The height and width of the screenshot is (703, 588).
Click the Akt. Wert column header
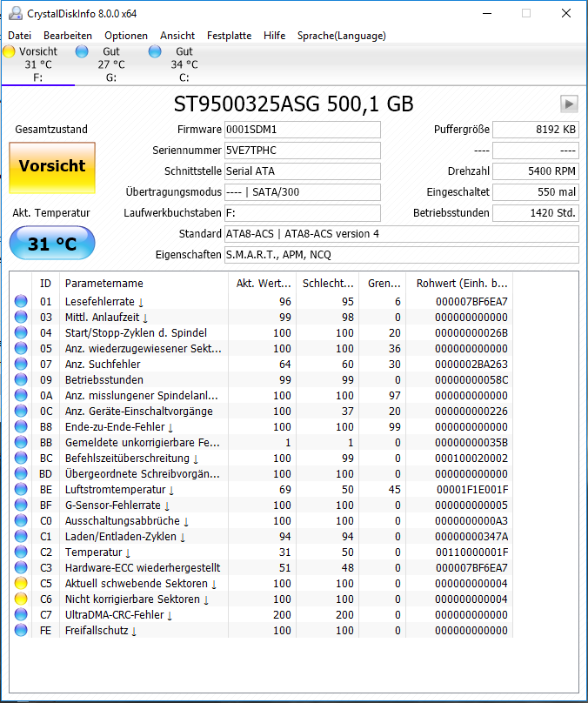pos(262,284)
